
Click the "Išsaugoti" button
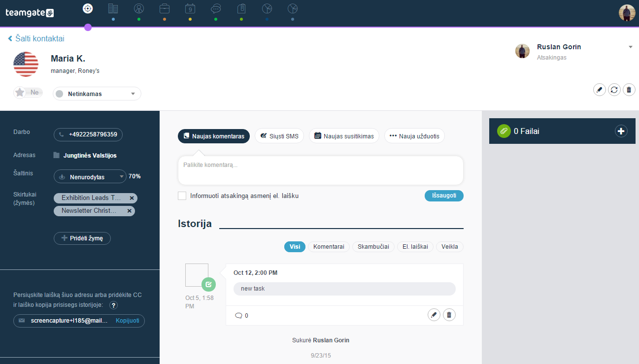click(444, 196)
